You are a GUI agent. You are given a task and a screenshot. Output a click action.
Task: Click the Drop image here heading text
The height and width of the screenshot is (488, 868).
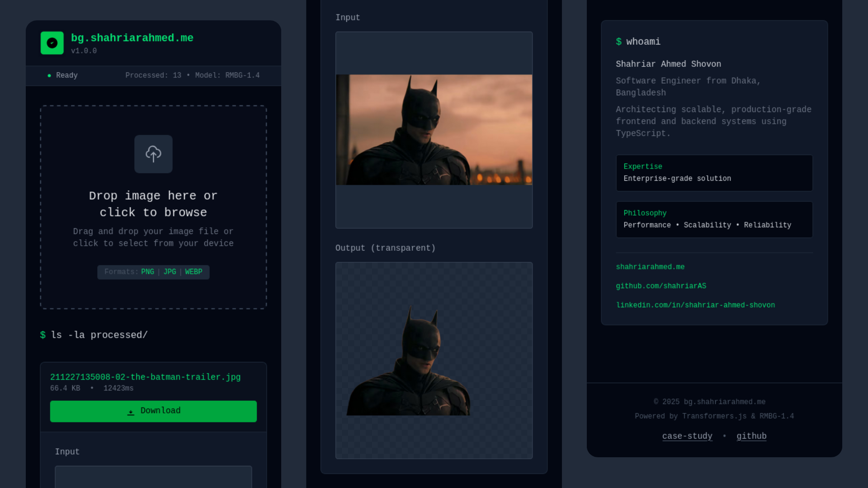[x=153, y=204]
